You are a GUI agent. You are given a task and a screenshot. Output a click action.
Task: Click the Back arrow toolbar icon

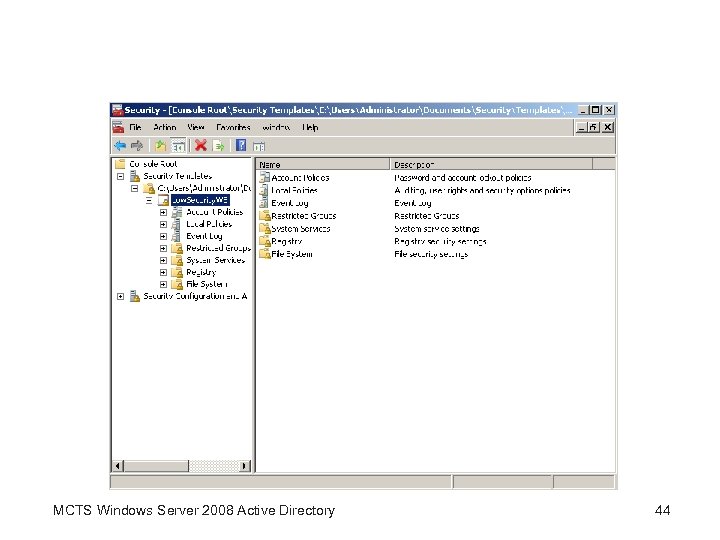120,146
